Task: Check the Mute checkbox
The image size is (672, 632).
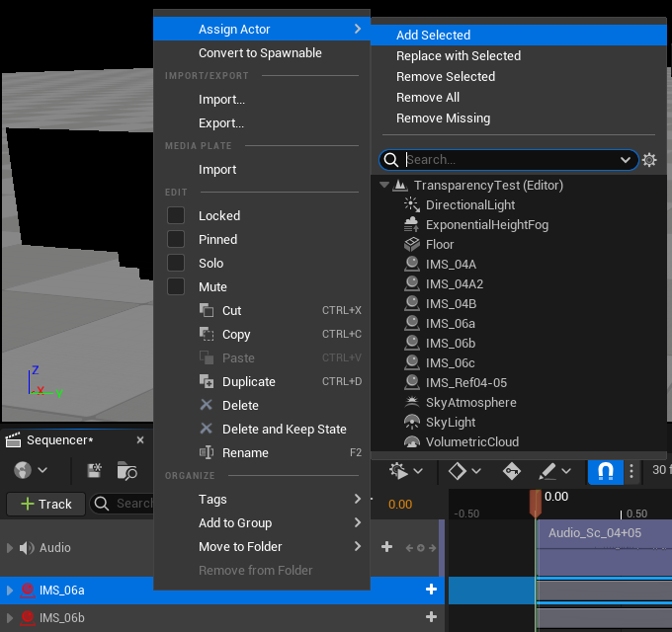Action: tap(176, 286)
